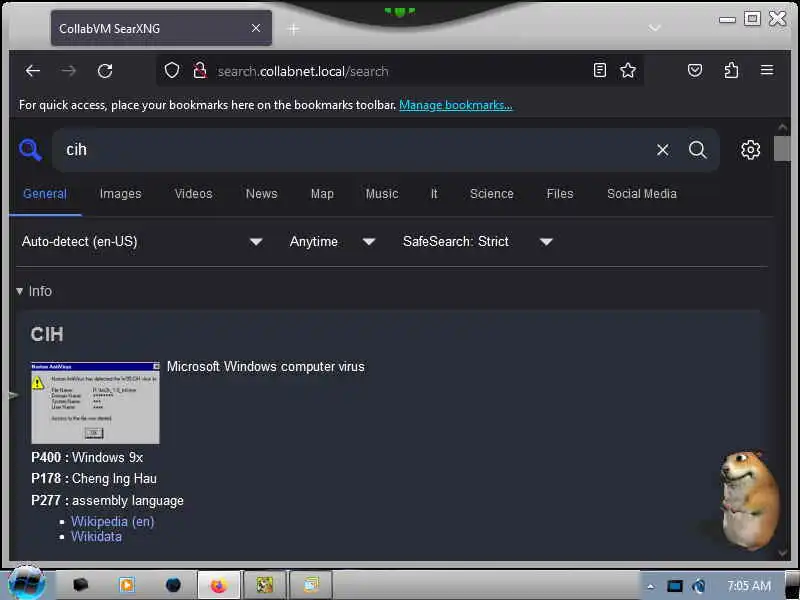Click Firefox taskbar button
The width and height of the screenshot is (800, 600).
click(219, 585)
